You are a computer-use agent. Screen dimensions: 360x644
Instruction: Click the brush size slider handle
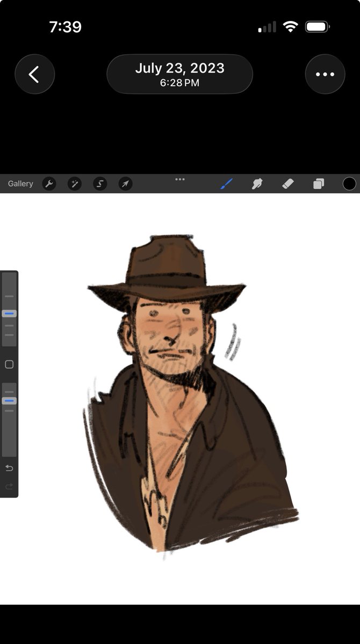click(x=9, y=313)
